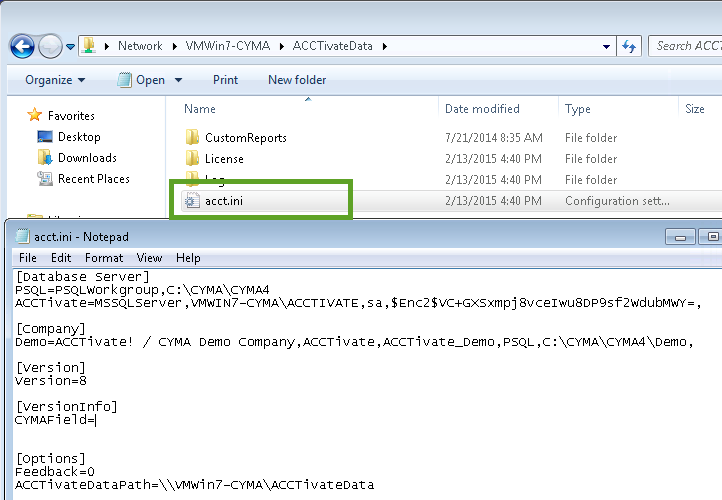Click the [Options] section header
This screenshot has width=722, height=500.
51,459
